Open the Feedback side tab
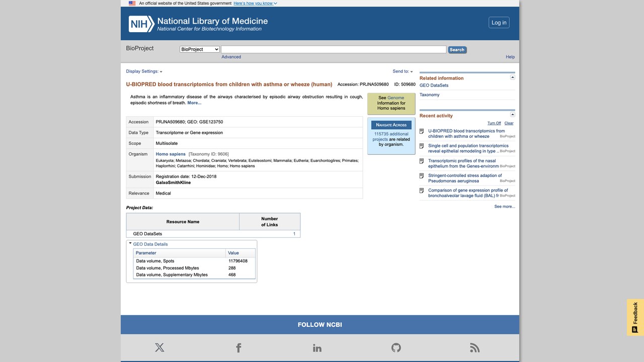This screenshot has height=362, width=644. click(635, 317)
